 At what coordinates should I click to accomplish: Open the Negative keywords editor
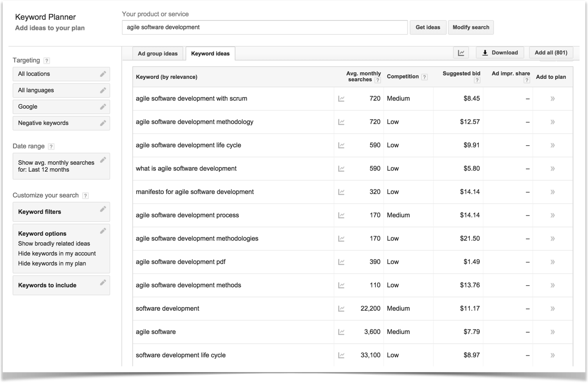pos(104,123)
